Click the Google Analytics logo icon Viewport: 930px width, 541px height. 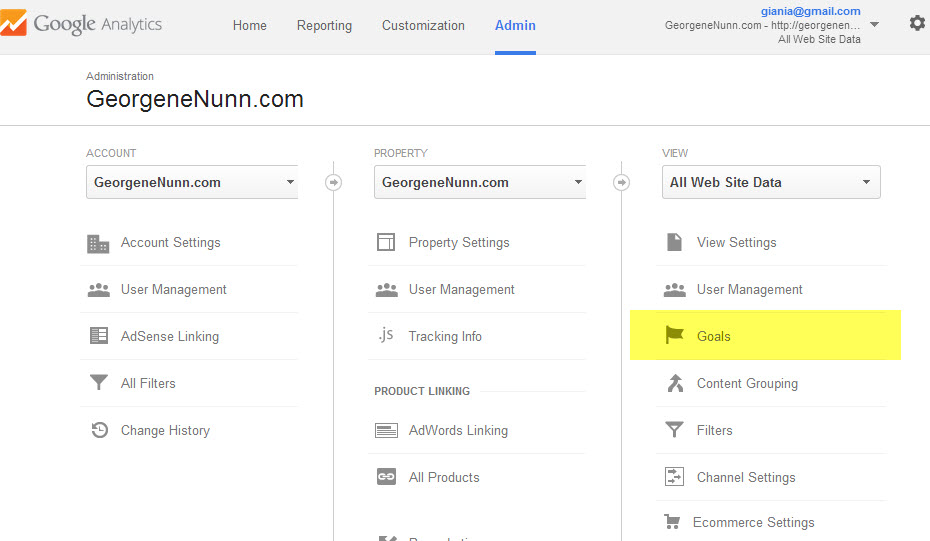[x=13, y=23]
